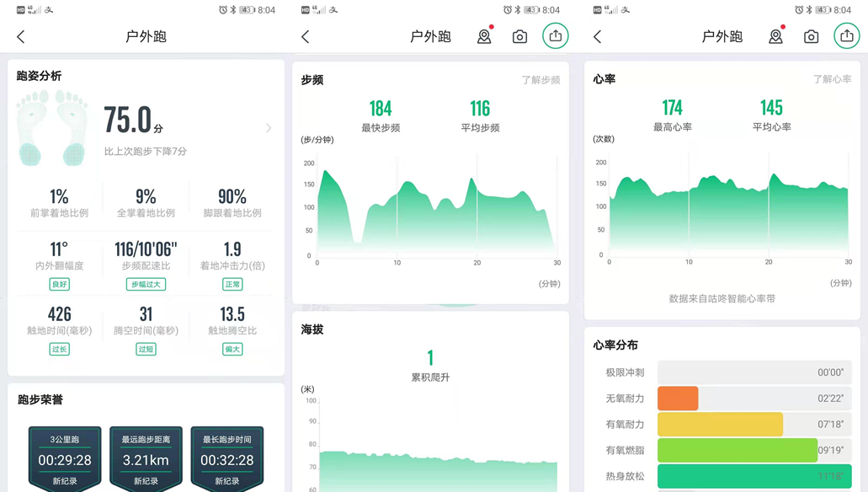Tap 145 平均心率 value

tap(771, 108)
